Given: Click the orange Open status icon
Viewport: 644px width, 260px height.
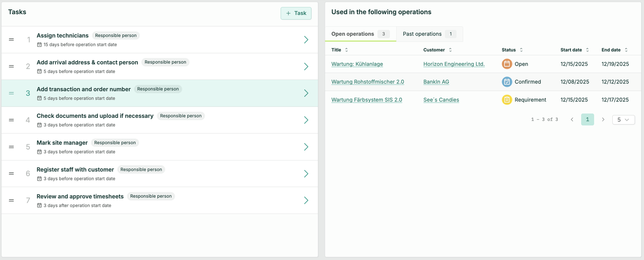Looking at the screenshot, I should tap(507, 64).
